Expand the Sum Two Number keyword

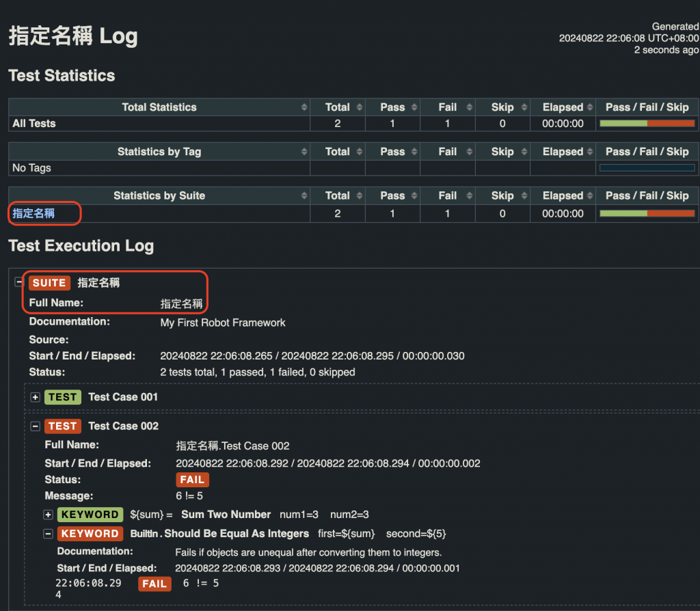(x=48, y=515)
